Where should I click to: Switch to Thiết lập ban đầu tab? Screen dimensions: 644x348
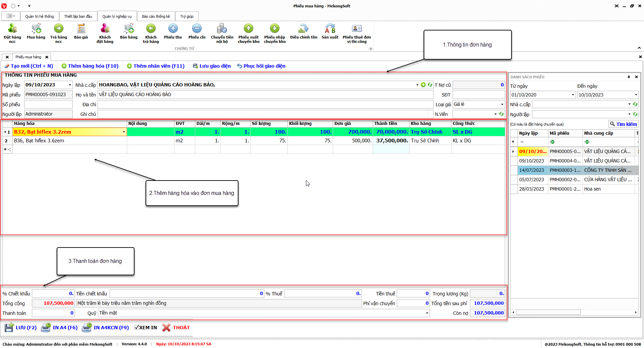tap(78, 16)
